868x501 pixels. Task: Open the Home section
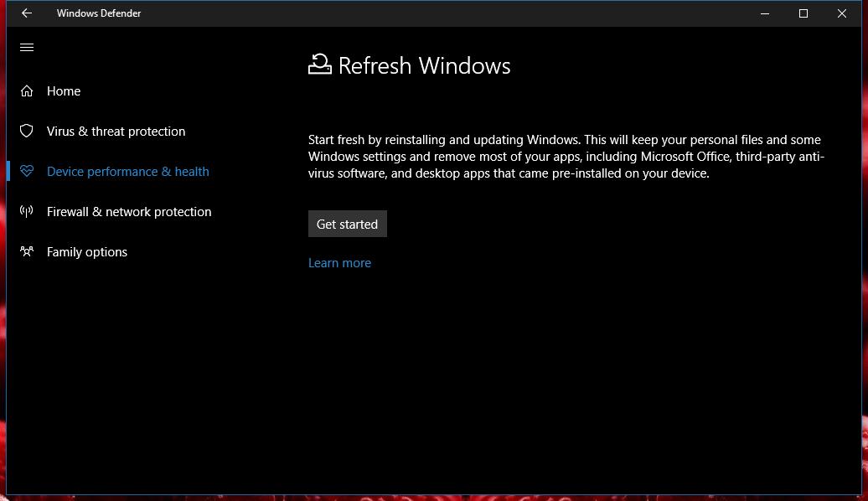64,90
